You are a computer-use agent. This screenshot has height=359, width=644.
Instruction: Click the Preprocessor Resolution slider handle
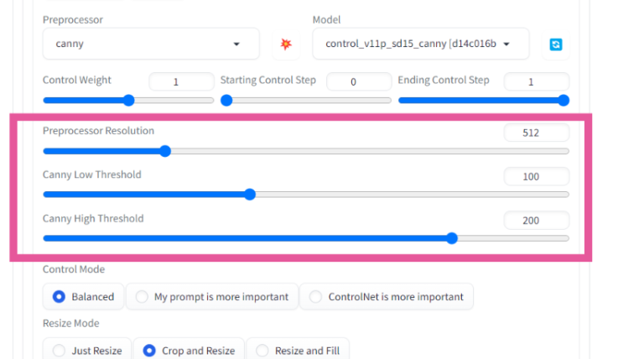pyautogui.click(x=165, y=151)
